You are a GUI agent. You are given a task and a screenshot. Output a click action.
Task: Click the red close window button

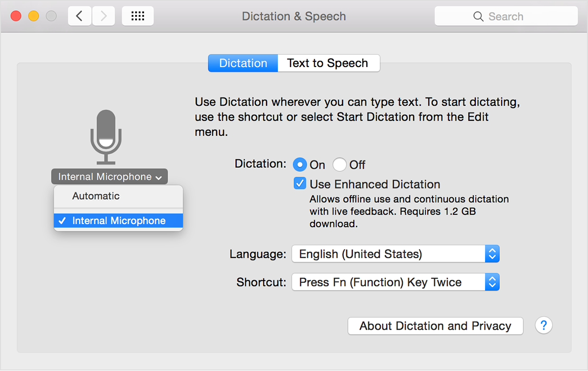point(16,16)
